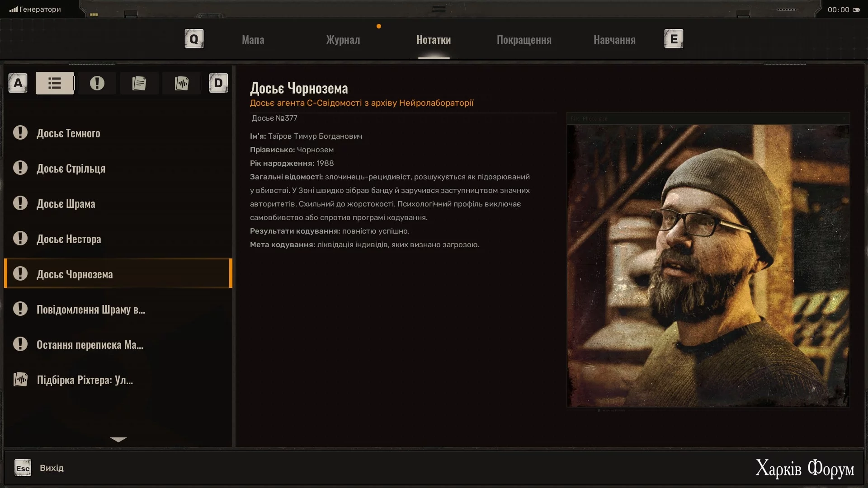Open the Журнал tab
868x488 pixels.
pos(343,40)
